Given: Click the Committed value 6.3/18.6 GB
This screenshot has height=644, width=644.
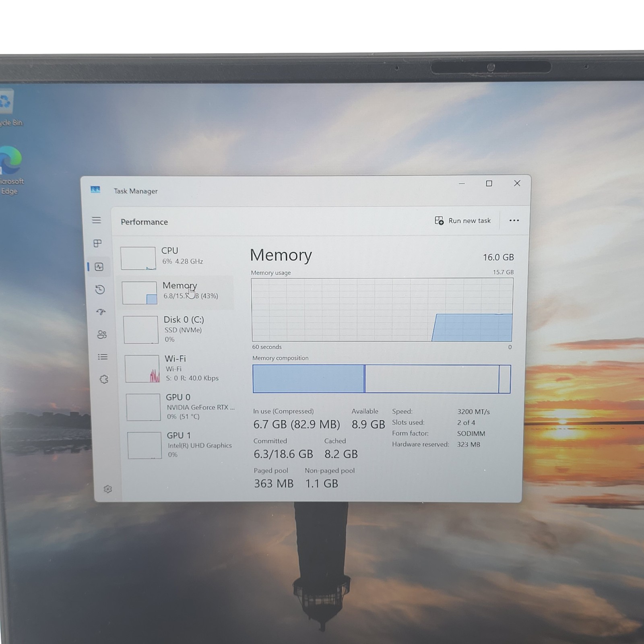Looking at the screenshot, I should (283, 454).
